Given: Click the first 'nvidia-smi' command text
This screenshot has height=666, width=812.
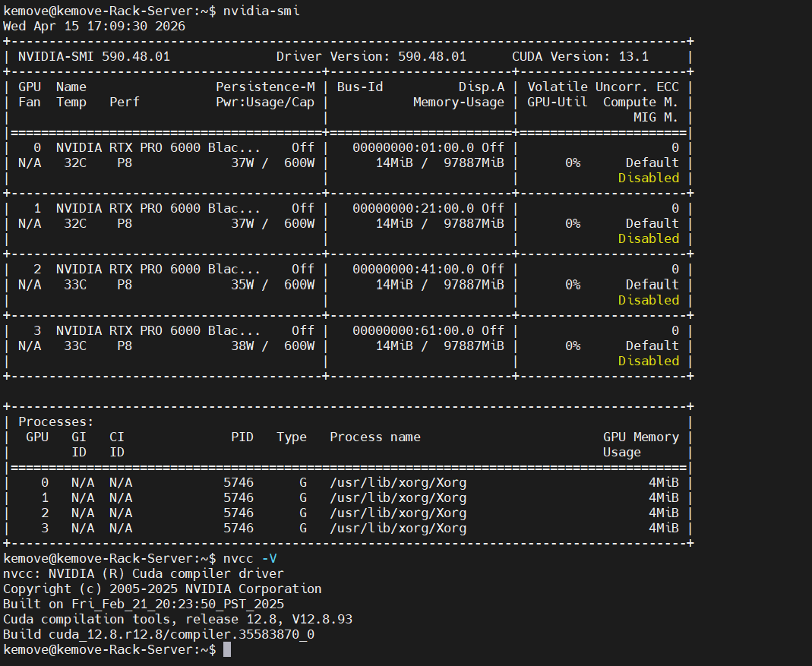Looking at the screenshot, I should pos(261,11).
